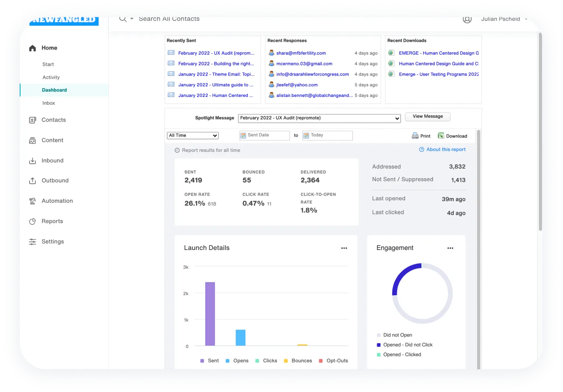Switch to the Dashboard menu item
The image size is (563, 392).
[53, 90]
